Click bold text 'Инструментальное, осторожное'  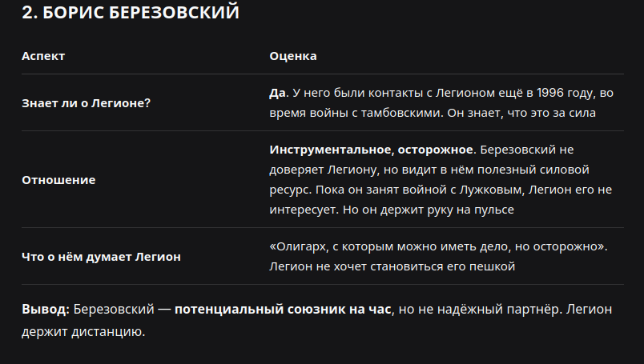click(371, 150)
